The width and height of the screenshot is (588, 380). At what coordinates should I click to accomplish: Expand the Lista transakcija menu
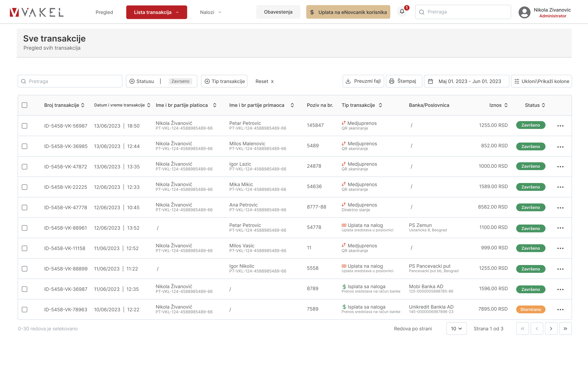pyautogui.click(x=156, y=12)
